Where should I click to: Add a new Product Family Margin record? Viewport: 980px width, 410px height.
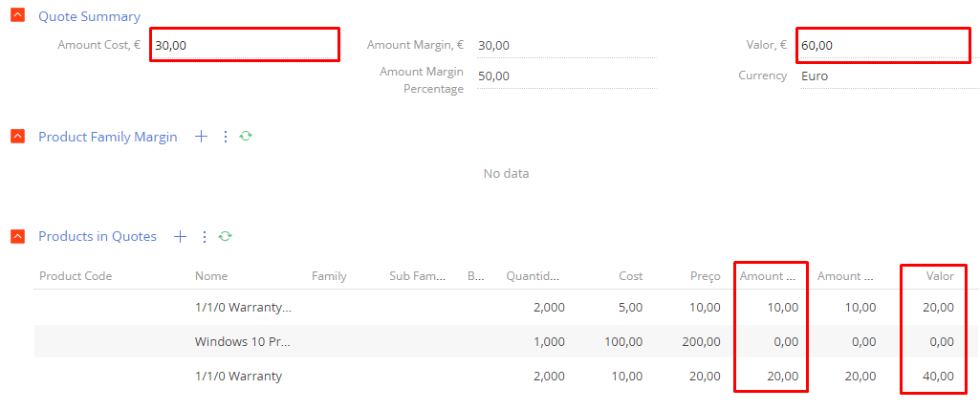(201, 137)
